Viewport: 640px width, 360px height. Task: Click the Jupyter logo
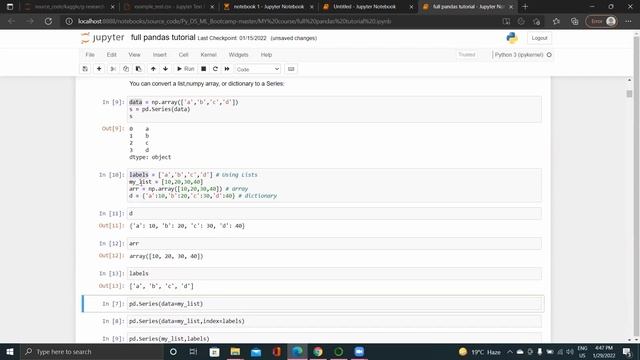tap(102, 38)
